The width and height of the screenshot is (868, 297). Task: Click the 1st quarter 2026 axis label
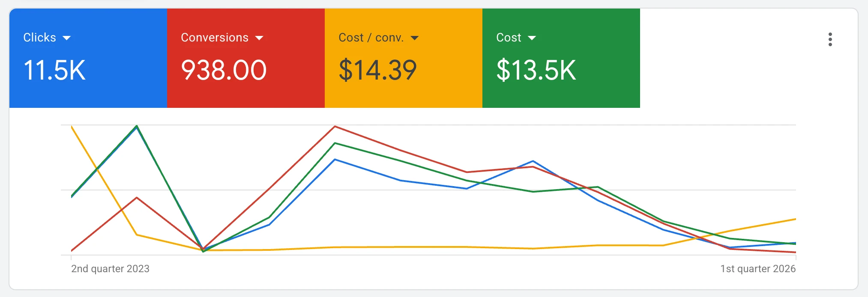(757, 269)
